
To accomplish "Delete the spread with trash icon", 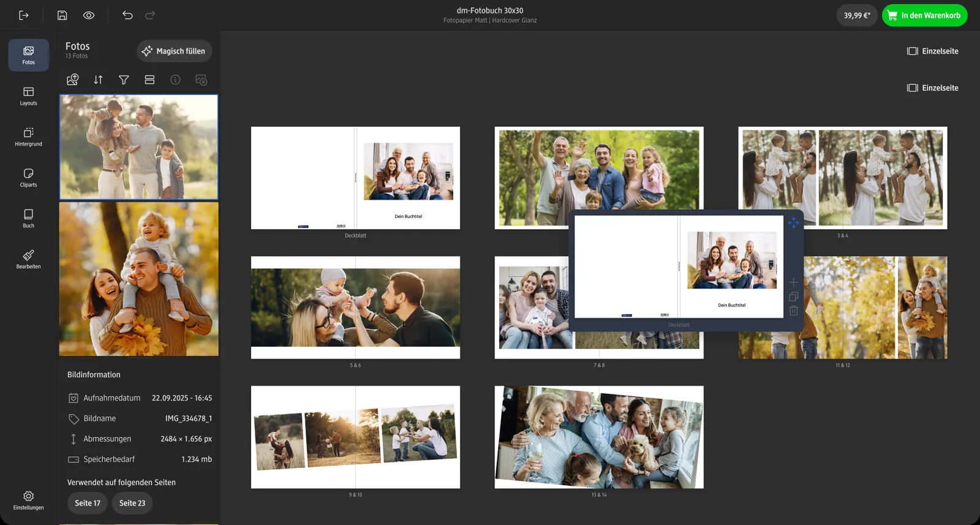I will point(793,311).
